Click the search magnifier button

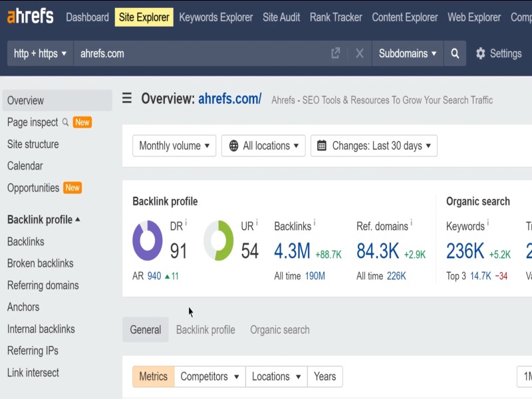pos(455,53)
